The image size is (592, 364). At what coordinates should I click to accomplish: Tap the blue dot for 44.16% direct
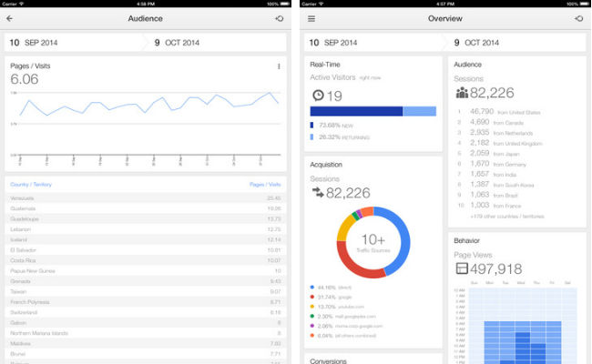pyautogui.click(x=312, y=288)
